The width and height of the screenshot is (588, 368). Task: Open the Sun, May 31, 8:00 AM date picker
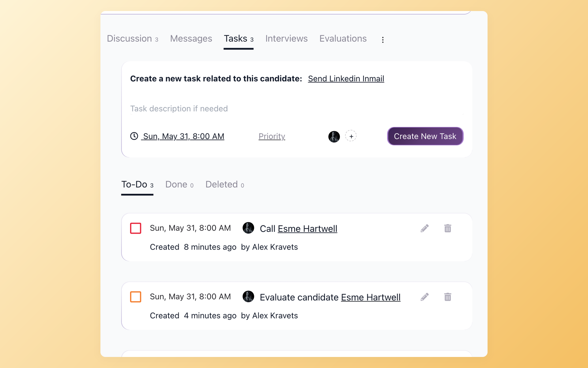[183, 136]
